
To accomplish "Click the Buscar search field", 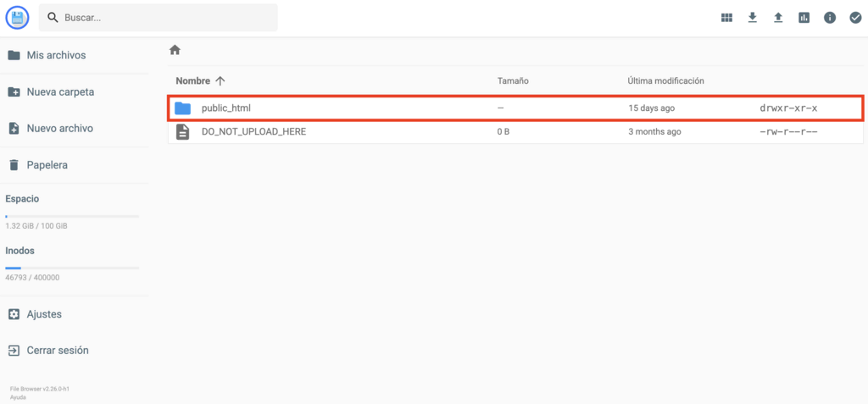I will 165,18.
